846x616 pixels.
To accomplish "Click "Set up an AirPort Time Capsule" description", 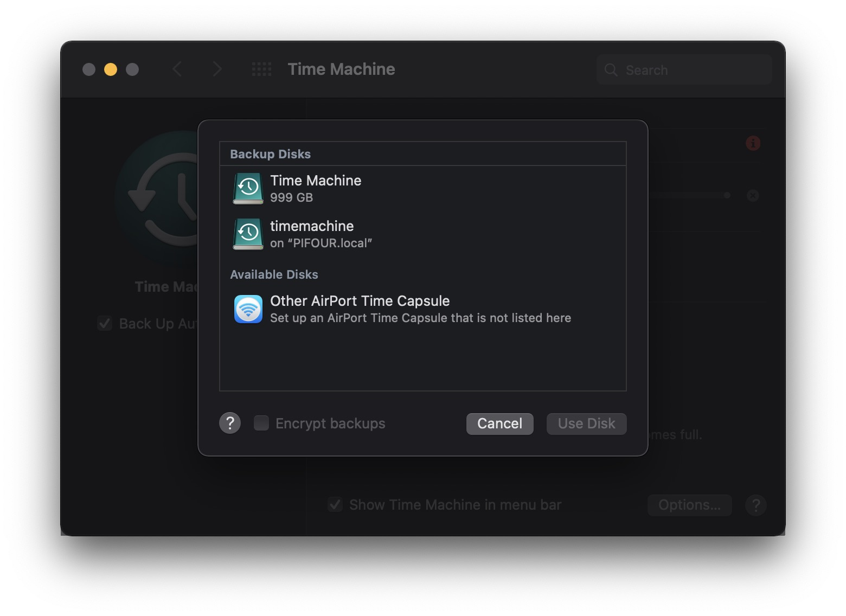I will [420, 318].
